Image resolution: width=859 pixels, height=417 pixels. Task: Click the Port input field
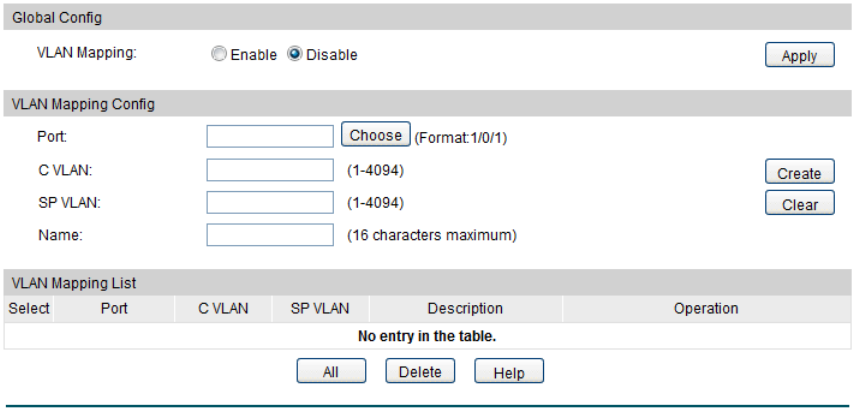pos(270,136)
